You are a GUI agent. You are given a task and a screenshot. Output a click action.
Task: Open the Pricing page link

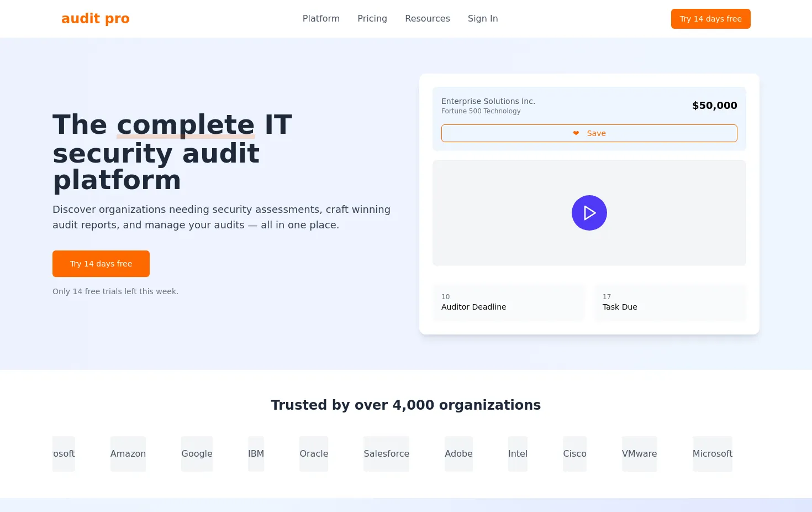click(372, 19)
